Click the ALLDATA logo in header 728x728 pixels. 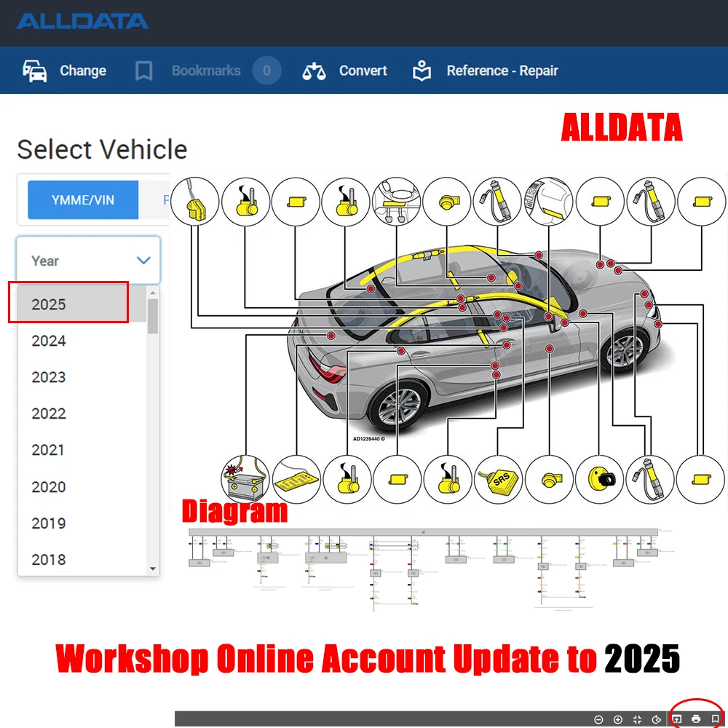tap(82, 21)
